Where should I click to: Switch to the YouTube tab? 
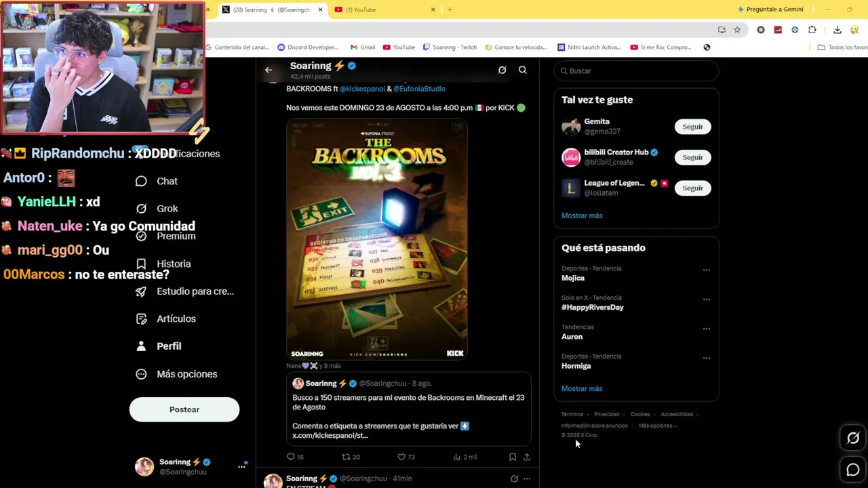coord(384,9)
